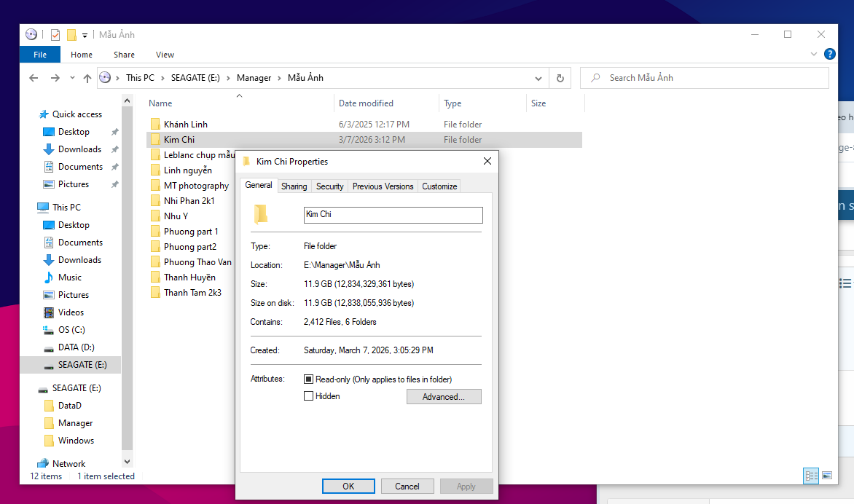Confirm Properties with OK button
854x504 pixels.
[x=348, y=486]
